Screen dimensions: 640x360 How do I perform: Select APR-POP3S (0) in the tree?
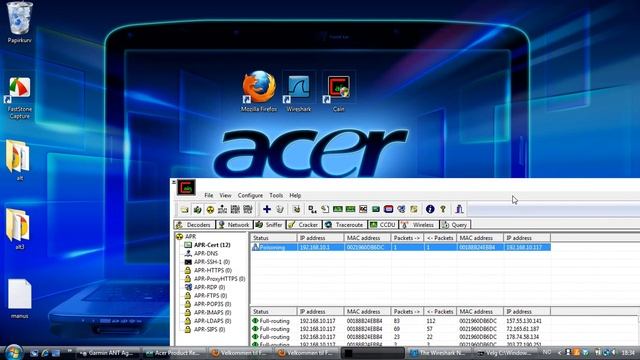208,304
